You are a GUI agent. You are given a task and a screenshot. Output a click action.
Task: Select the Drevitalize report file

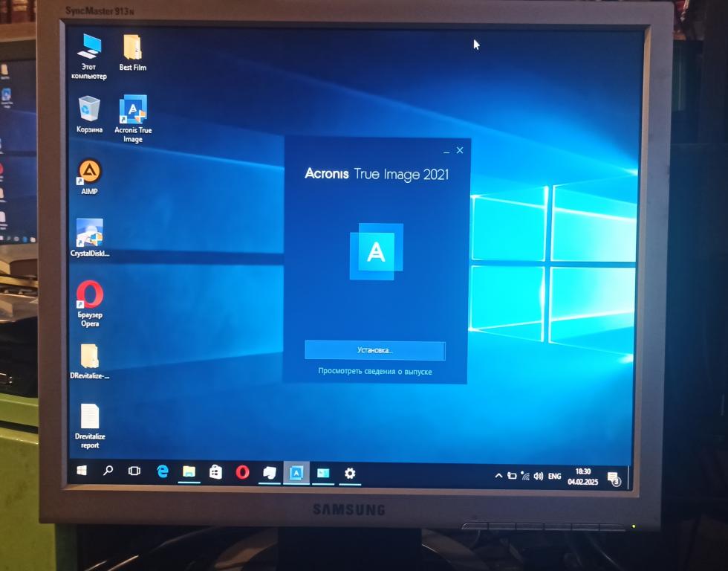(x=90, y=426)
